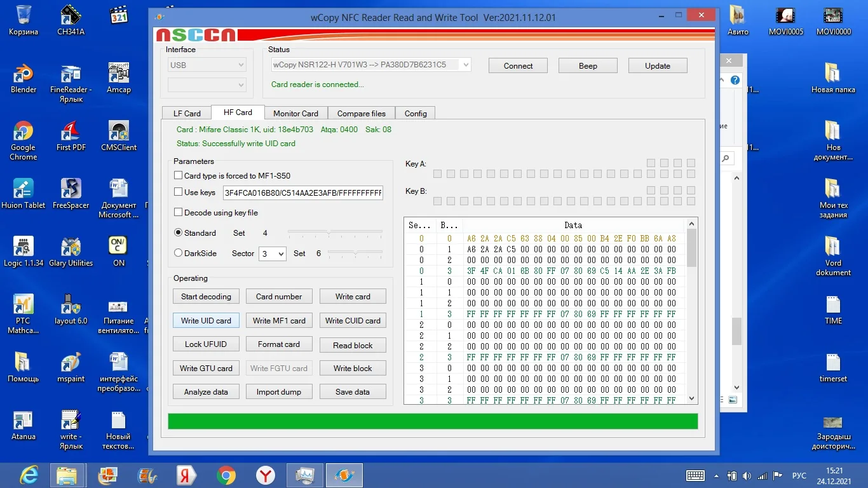Viewport: 868px width, 488px height.
Task: Open the CMSClient desktop icon
Action: (x=119, y=136)
